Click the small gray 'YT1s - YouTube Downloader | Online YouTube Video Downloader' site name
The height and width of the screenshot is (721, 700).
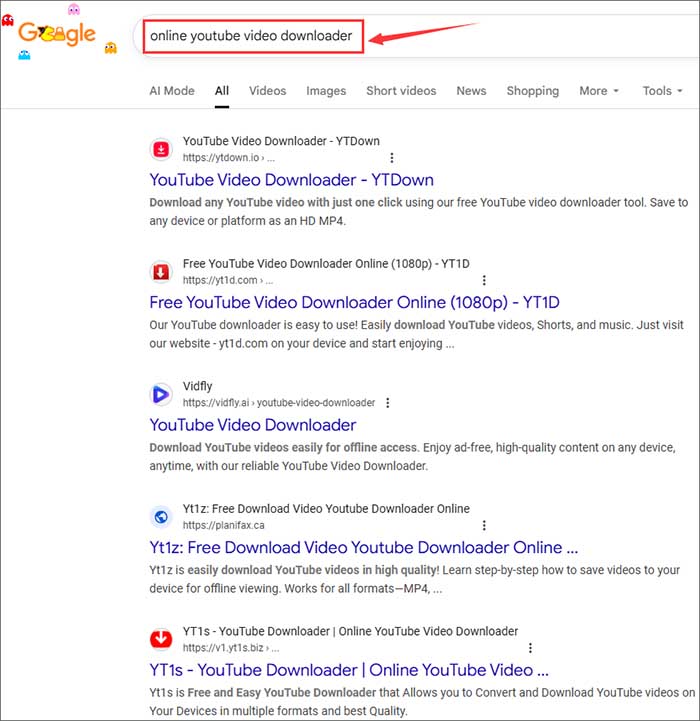pyautogui.click(x=350, y=631)
